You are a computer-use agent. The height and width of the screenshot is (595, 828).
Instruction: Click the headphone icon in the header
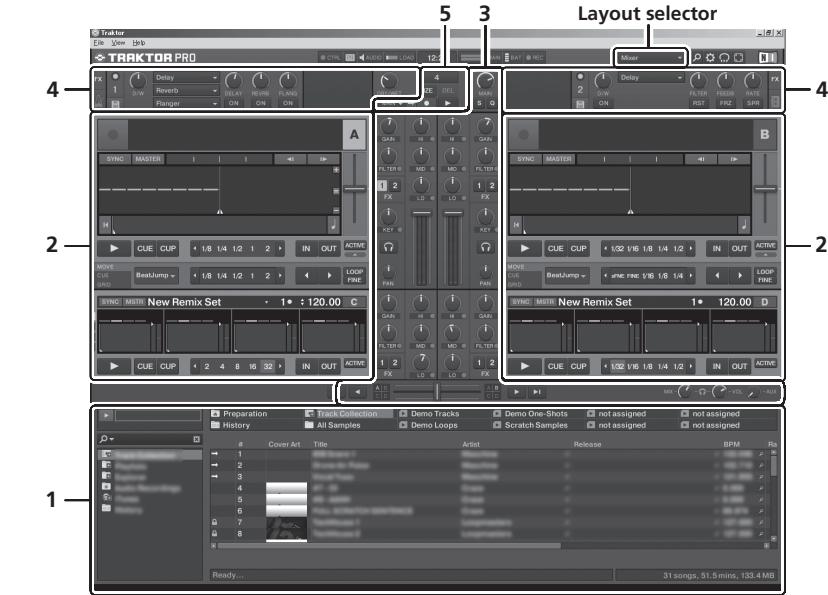[x=724, y=58]
